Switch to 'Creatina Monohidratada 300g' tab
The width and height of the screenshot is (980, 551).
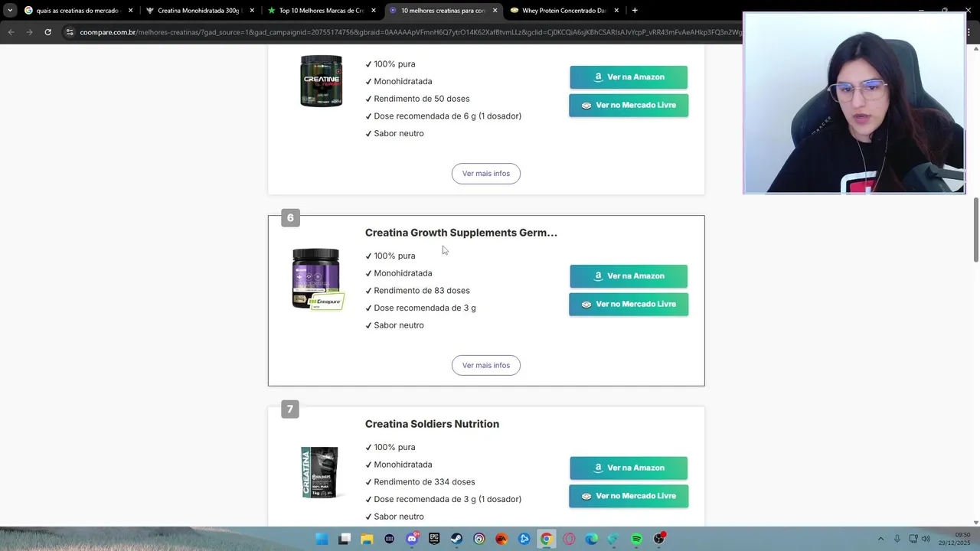(x=201, y=11)
